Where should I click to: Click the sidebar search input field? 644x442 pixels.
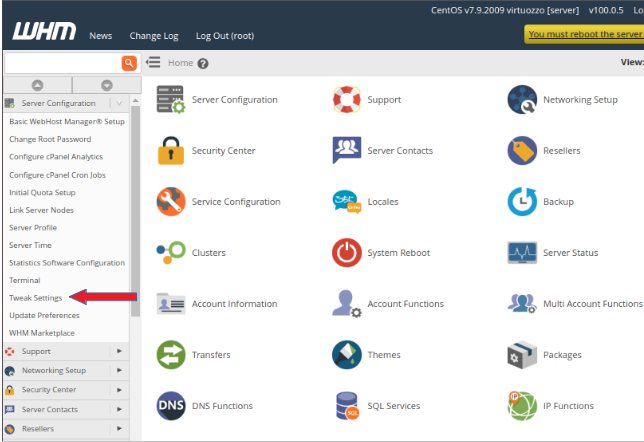pyautogui.click(x=63, y=63)
